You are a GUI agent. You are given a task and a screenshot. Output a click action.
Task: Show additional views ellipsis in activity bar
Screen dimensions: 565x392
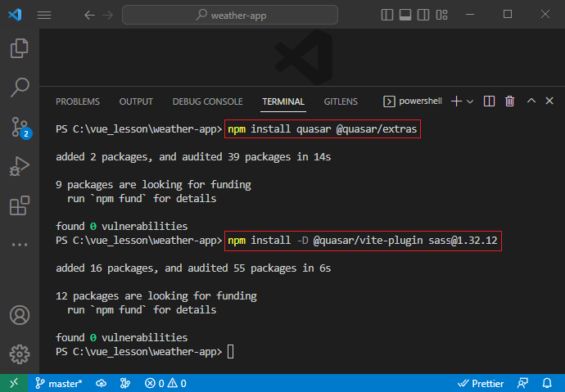click(x=20, y=245)
